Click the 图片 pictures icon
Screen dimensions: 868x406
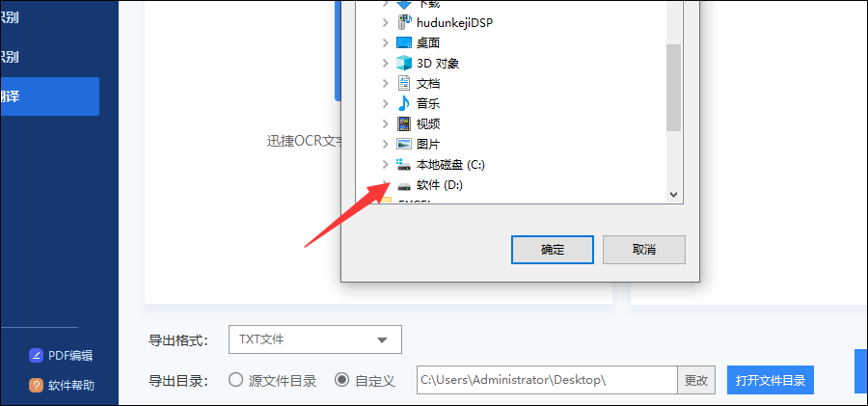(405, 144)
